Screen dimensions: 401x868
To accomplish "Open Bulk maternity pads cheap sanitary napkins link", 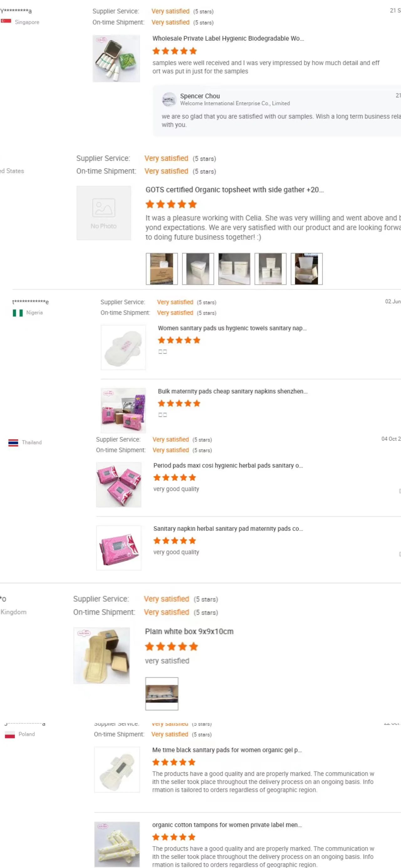I will [232, 391].
